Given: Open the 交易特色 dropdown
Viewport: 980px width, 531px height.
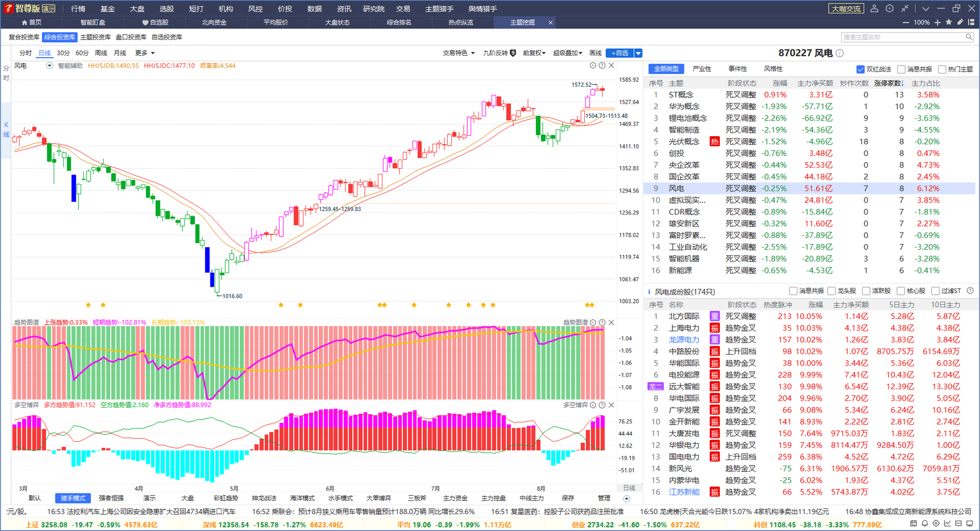Looking at the screenshot, I should (x=458, y=53).
